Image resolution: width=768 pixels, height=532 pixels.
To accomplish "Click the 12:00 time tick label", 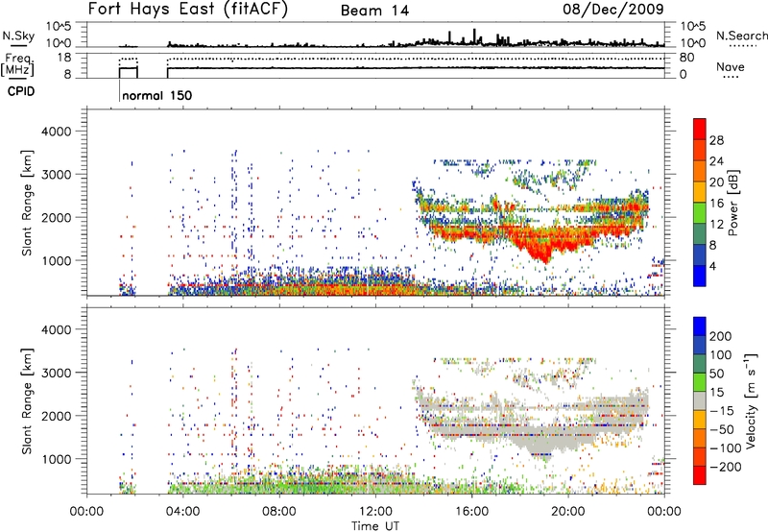I will click(375, 511).
